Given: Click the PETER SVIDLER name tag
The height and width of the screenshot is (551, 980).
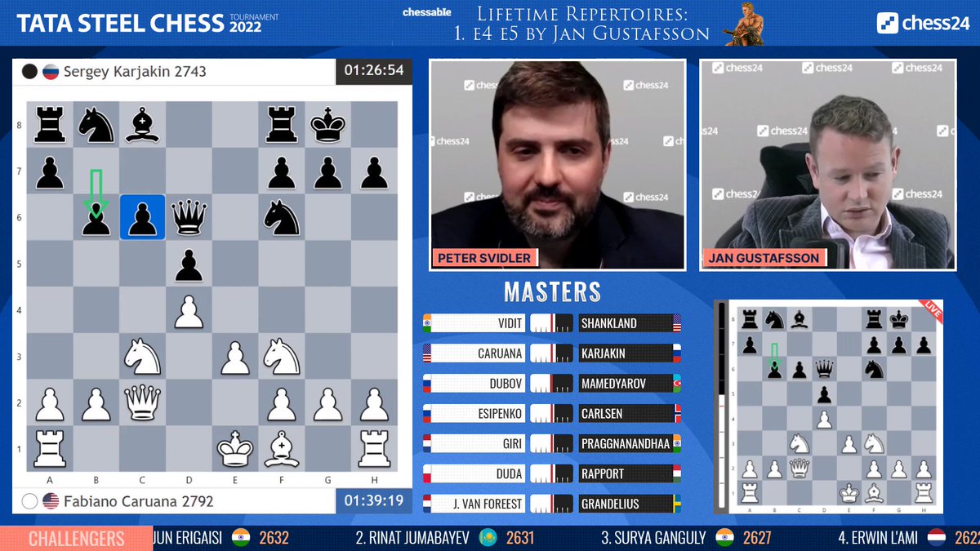Looking at the screenshot, I should pos(484,258).
